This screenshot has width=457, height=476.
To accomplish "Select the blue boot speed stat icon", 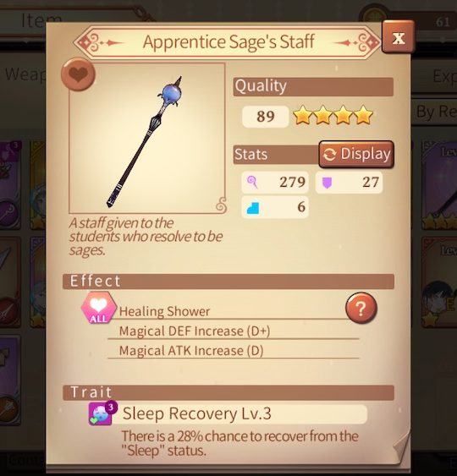I will [x=253, y=208].
